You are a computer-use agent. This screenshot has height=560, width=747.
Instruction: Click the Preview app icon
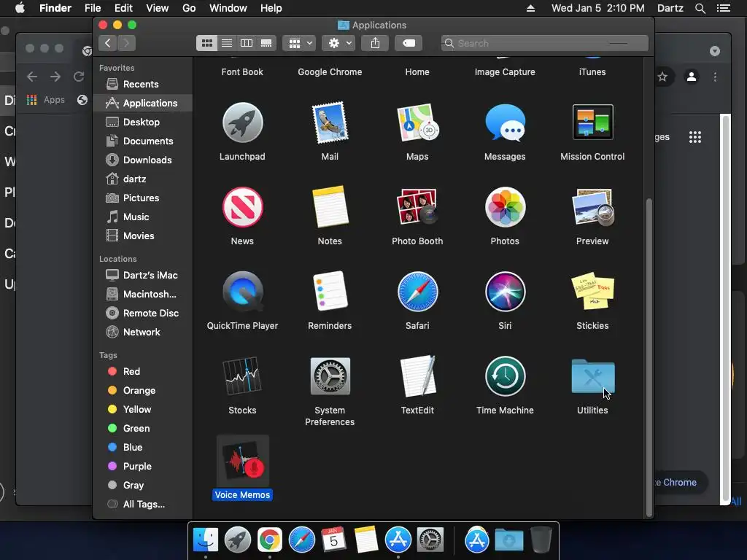click(x=592, y=207)
